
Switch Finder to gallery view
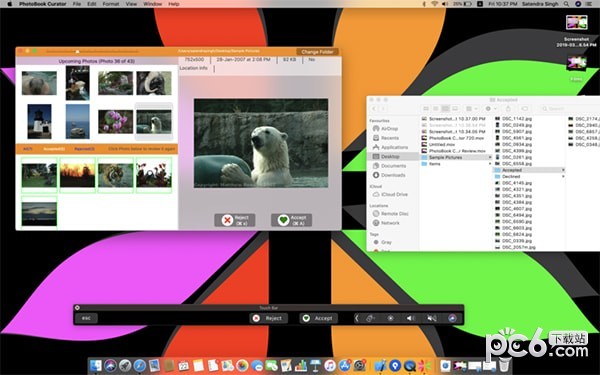click(455, 109)
